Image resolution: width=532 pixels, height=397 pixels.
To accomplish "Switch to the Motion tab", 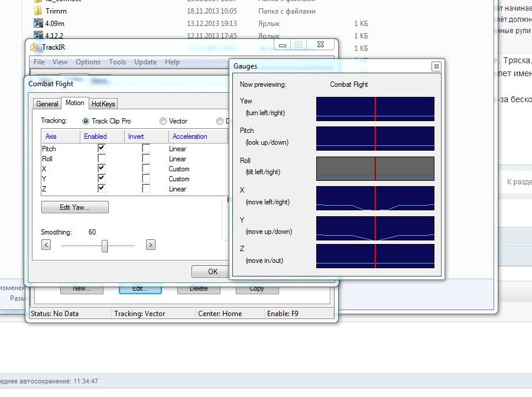I will (x=75, y=103).
